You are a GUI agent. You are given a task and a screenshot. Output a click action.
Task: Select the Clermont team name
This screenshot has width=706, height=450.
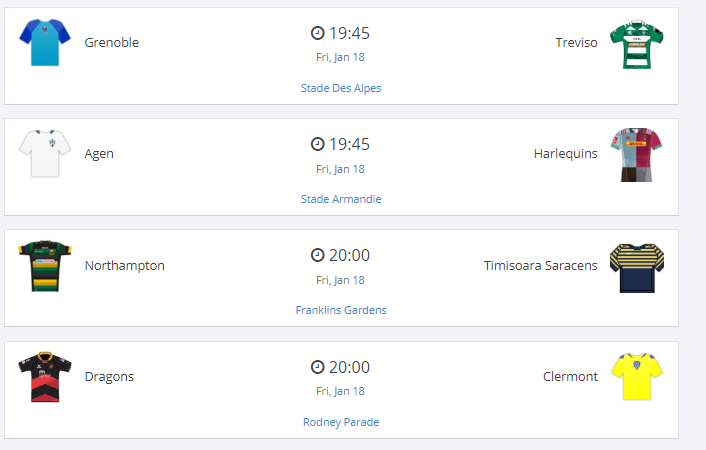click(570, 377)
